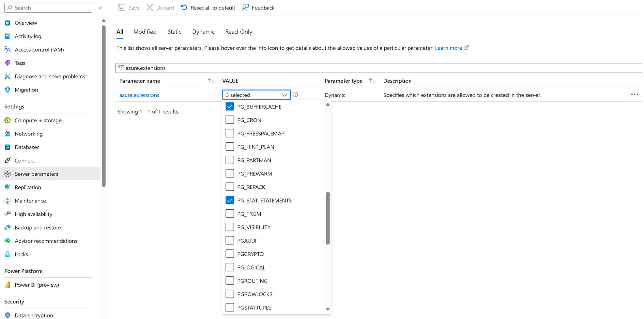Click the Connect plug icon
The height and width of the screenshot is (319, 644).
(8, 161)
